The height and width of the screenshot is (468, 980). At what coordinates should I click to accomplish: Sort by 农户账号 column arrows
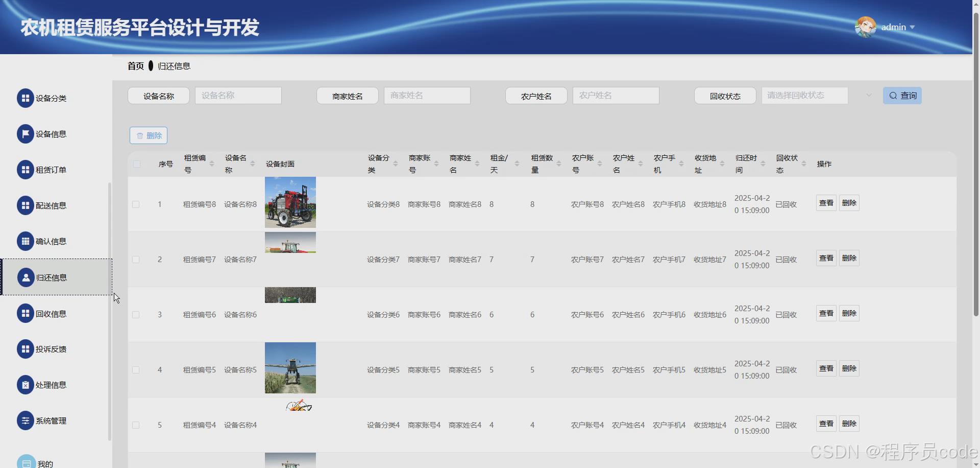click(600, 164)
